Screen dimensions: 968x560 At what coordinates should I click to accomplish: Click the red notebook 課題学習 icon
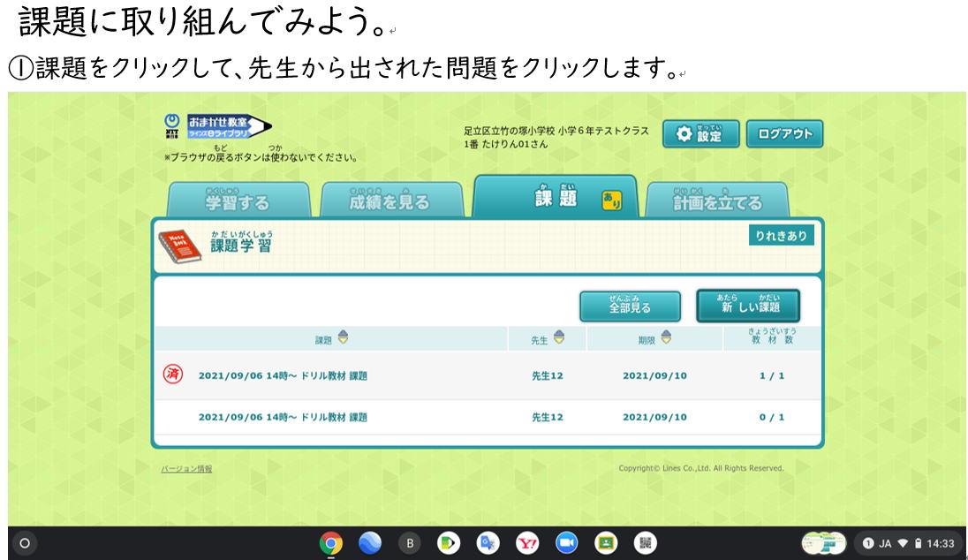[x=179, y=248]
